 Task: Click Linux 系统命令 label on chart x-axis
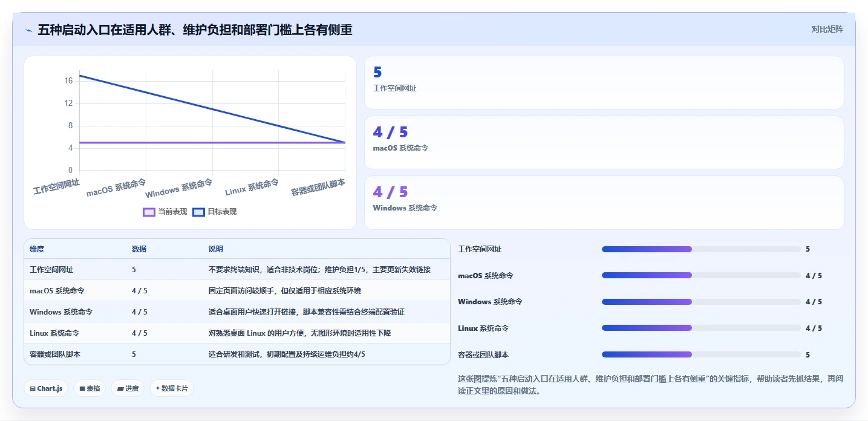[x=252, y=187]
